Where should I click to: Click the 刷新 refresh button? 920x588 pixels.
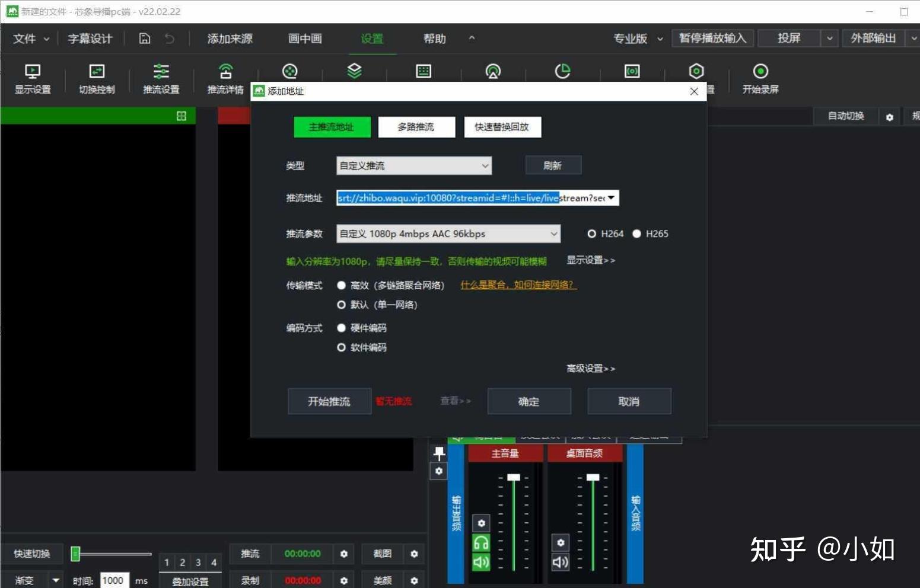pyautogui.click(x=553, y=165)
